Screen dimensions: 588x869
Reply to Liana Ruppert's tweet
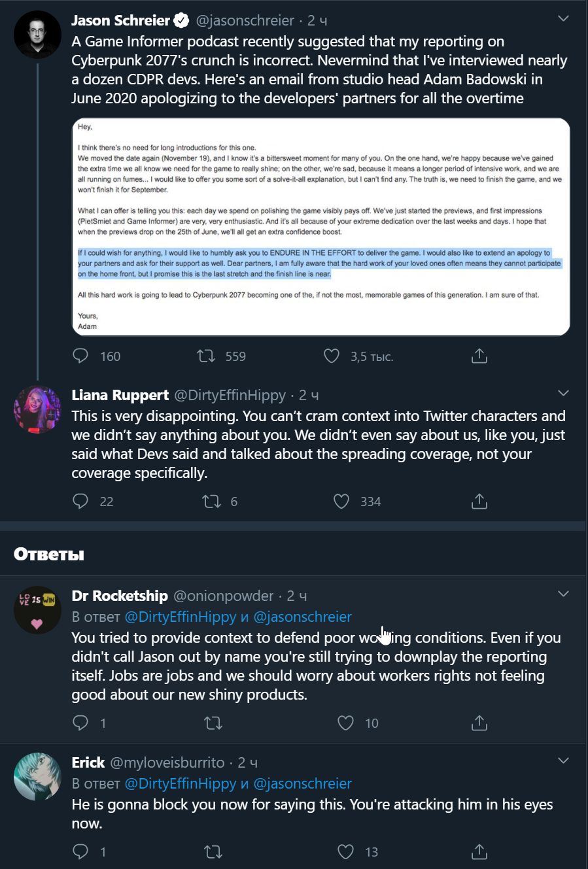[80, 501]
